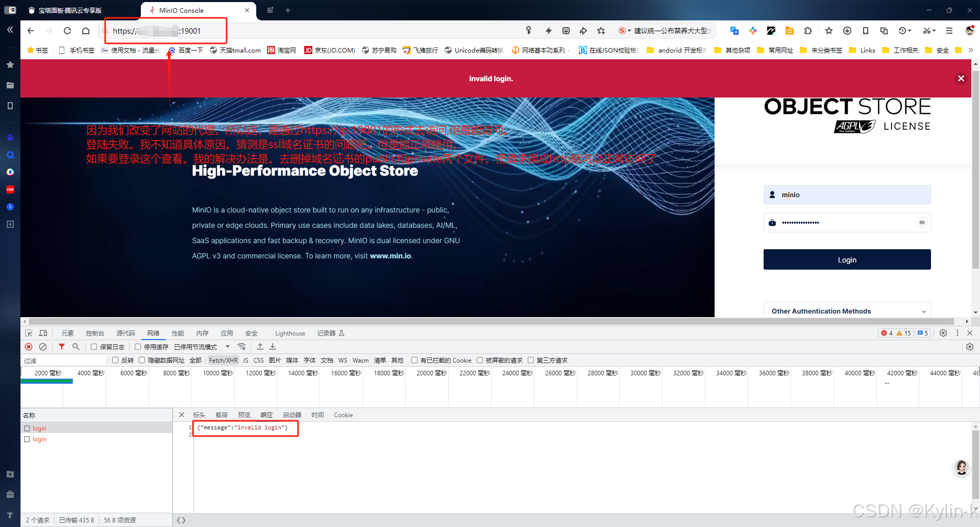Click the page vertical scrollbar
Screen dimensions: 980x527
pos(975,169)
